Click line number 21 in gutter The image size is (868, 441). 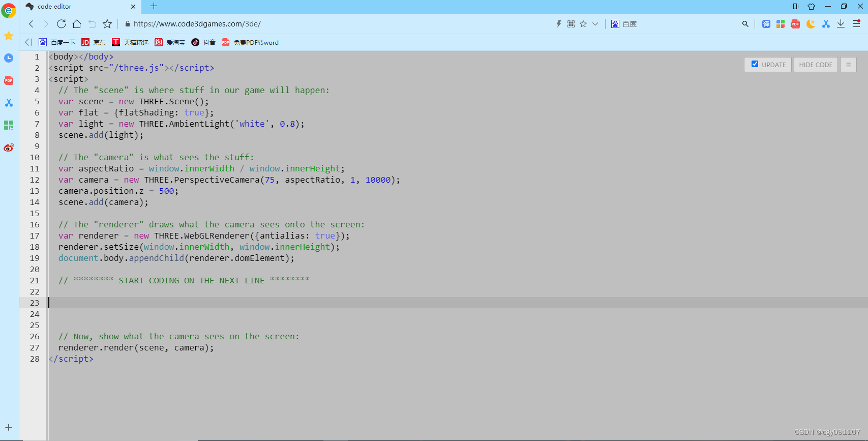tap(35, 280)
